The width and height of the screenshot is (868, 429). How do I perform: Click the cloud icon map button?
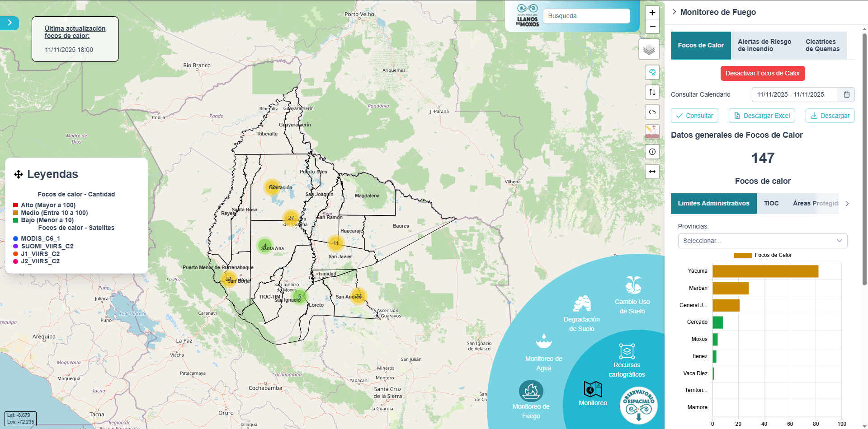tap(652, 112)
